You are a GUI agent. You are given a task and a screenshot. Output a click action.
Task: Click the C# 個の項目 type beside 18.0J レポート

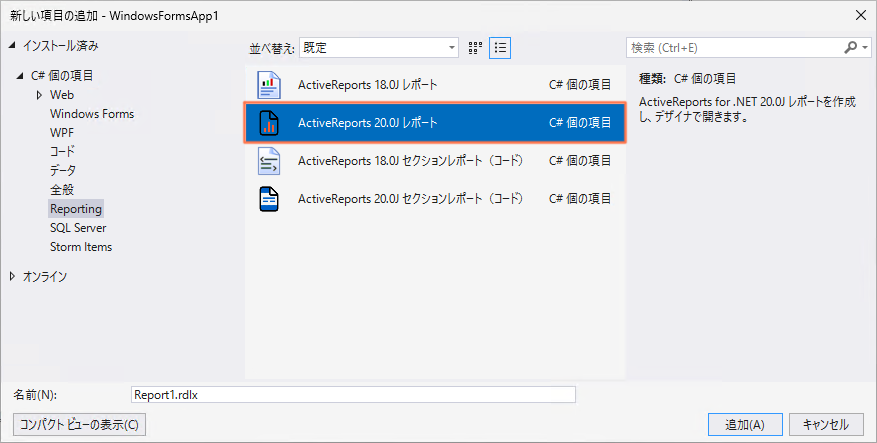point(580,85)
